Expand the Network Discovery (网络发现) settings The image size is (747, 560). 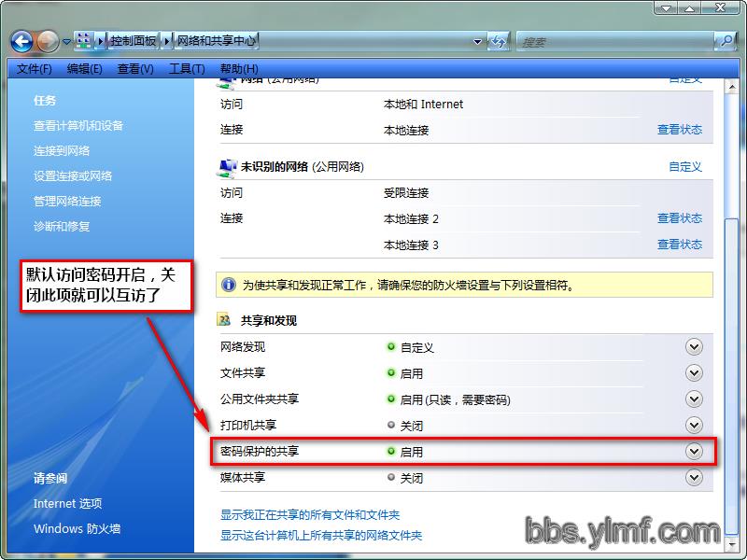pyautogui.click(x=694, y=346)
